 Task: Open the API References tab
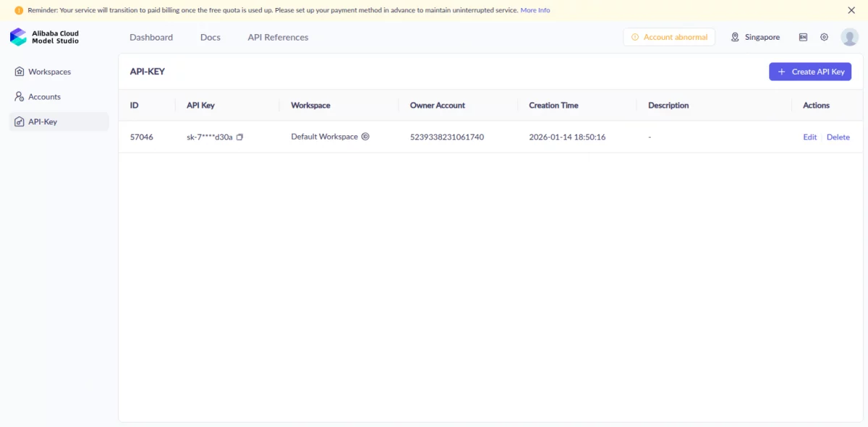point(278,37)
